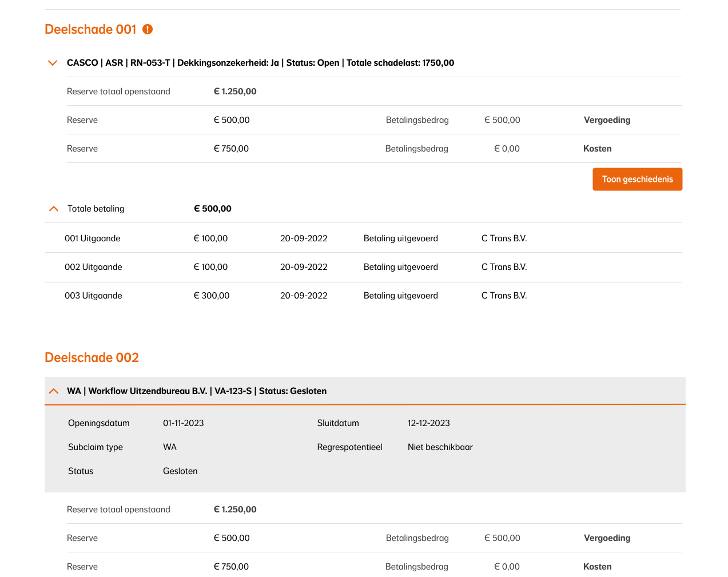Click the Sluitdatum value 12-12-2023
The image size is (728, 577).
pyautogui.click(x=428, y=423)
